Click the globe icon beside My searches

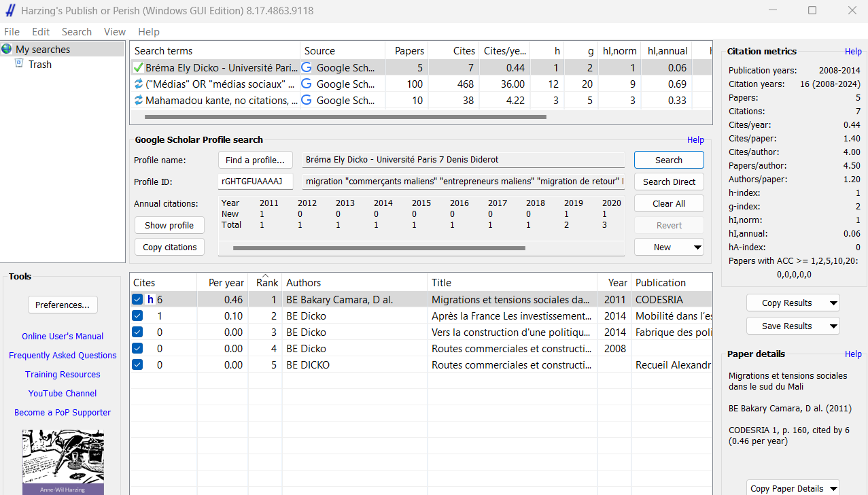click(7, 49)
